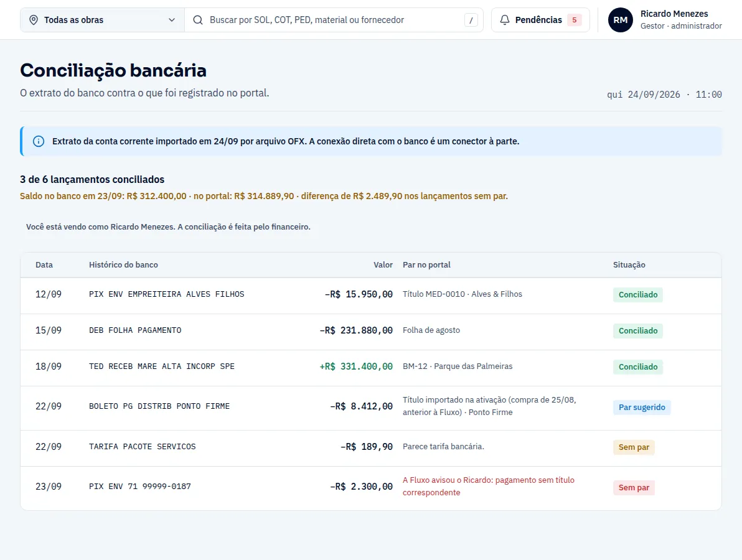
Task: Select row TARIFA PACOTE SERVICOS
Action: click(x=371, y=449)
